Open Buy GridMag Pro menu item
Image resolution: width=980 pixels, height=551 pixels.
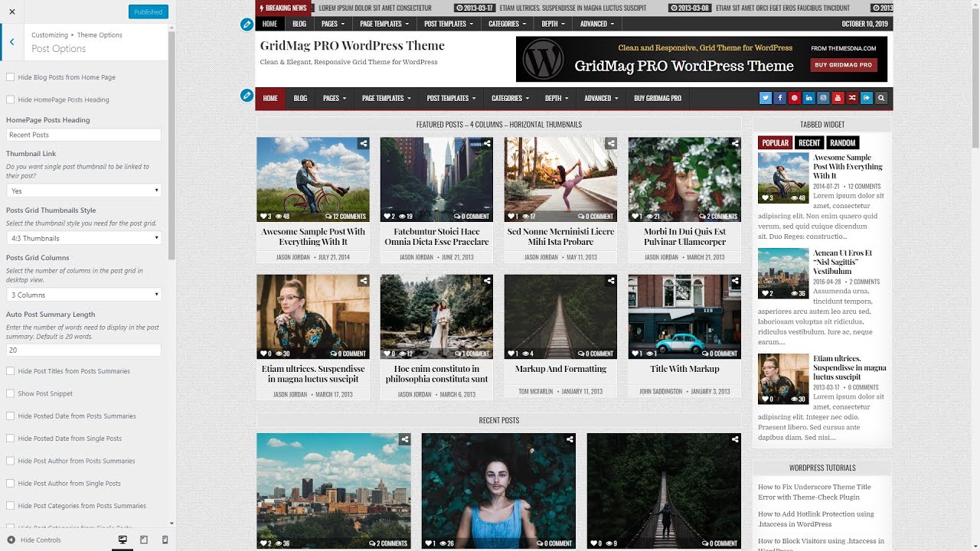658,98
